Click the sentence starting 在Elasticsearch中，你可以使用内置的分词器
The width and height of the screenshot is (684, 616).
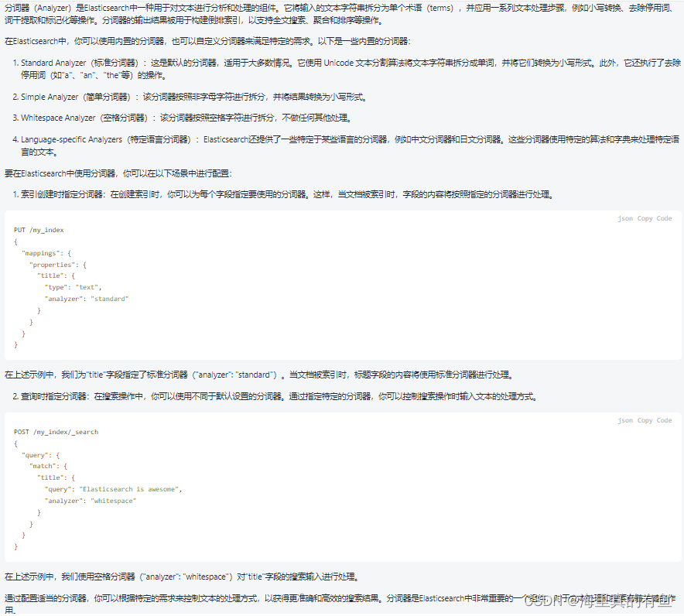point(207,42)
